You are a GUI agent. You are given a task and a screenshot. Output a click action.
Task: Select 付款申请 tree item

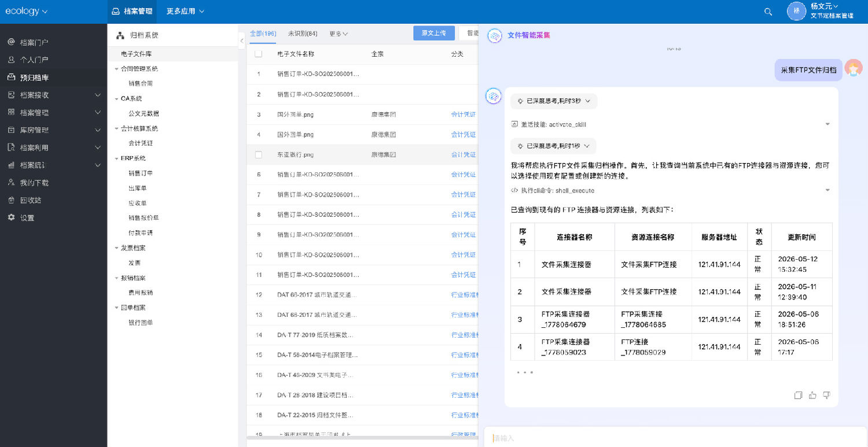141,233
